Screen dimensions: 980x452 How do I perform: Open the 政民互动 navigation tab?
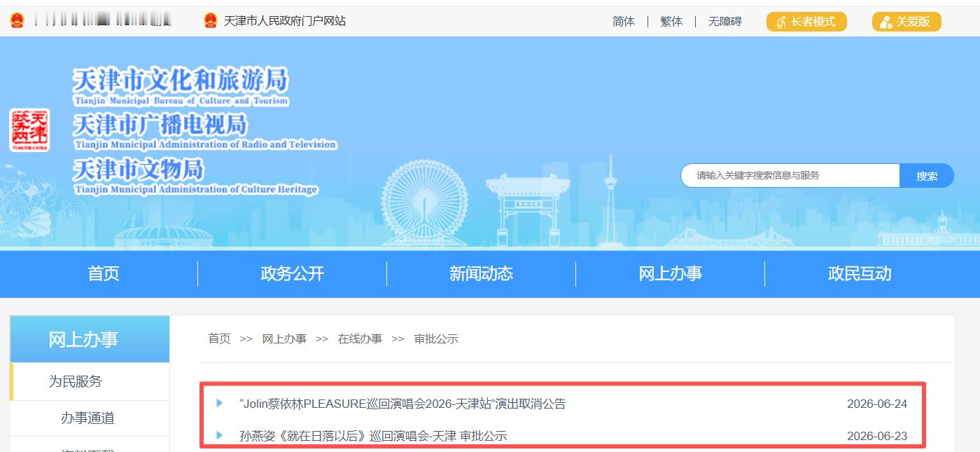pos(860,273)
